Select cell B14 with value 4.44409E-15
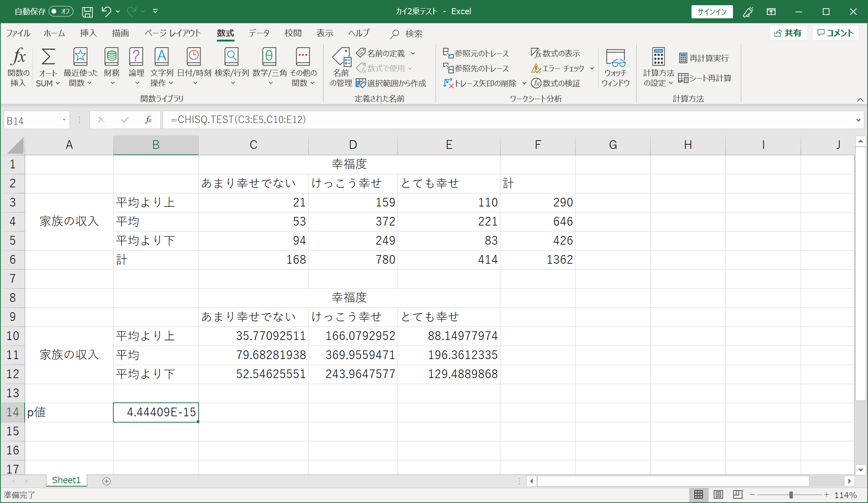868x503 pixels. tap(156, 412)
